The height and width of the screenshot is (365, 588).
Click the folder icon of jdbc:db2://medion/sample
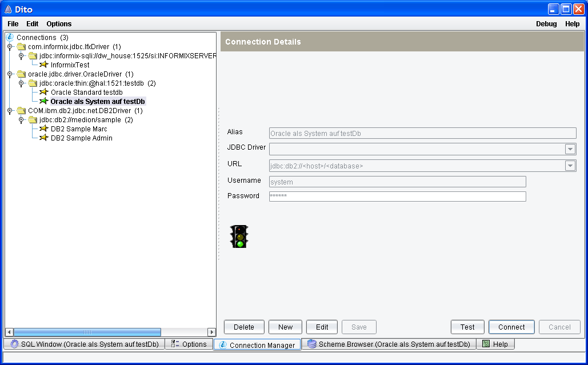pyautogui.click(x=33, y=119)
